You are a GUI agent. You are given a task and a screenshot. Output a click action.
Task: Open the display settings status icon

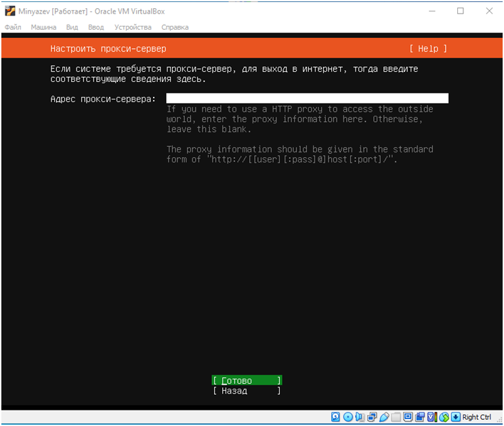click(408, 417)
